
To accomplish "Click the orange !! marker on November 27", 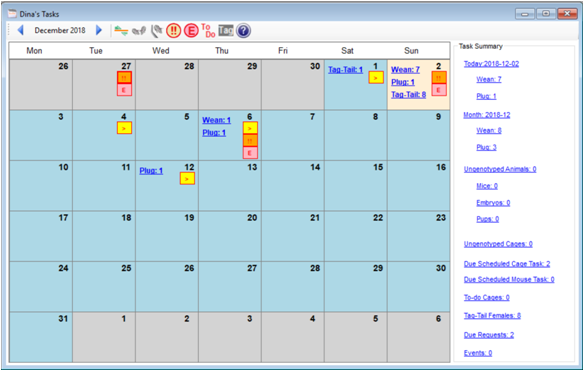I will (x=124, y=77).
